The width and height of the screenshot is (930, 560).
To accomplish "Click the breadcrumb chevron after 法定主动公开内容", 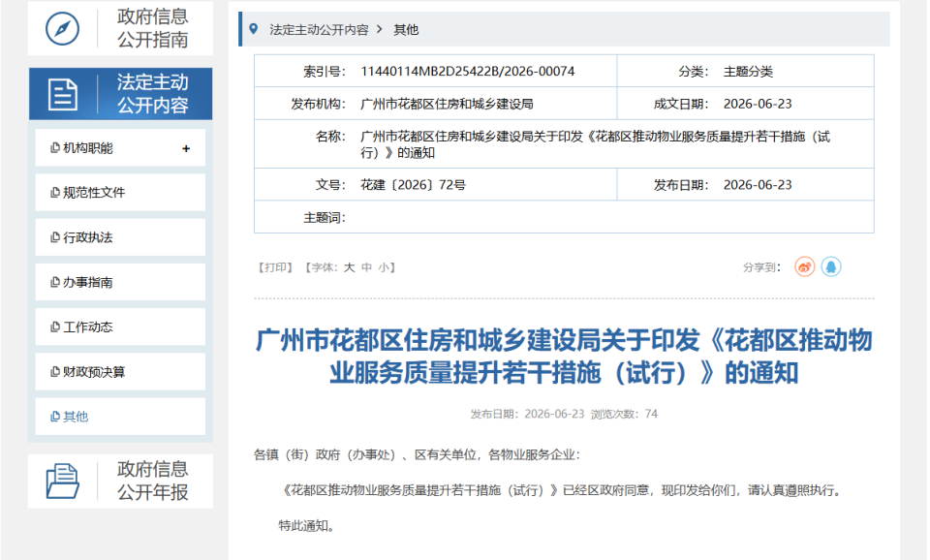I will coord(380,29).
